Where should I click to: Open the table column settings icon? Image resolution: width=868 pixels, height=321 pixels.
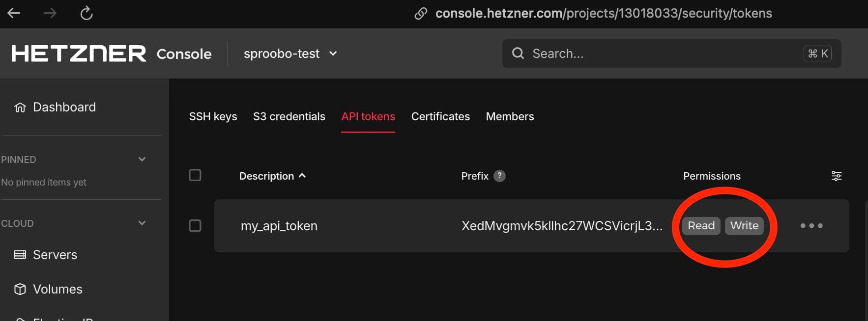pyautogui.click(x=837, y=176)
